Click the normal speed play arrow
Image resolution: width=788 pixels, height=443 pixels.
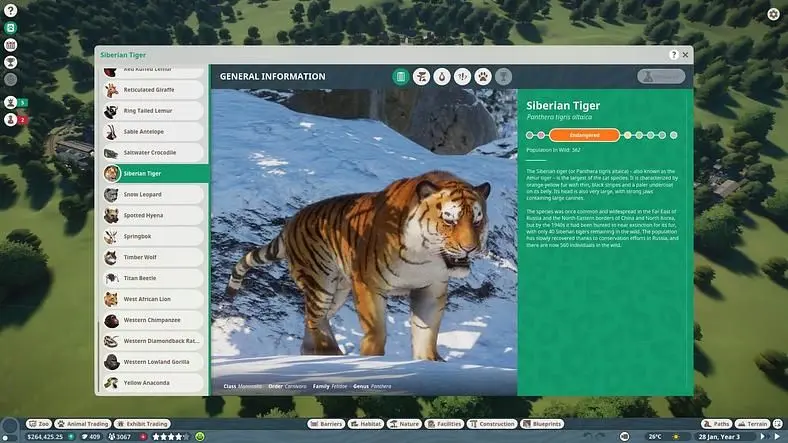[762, 436]
